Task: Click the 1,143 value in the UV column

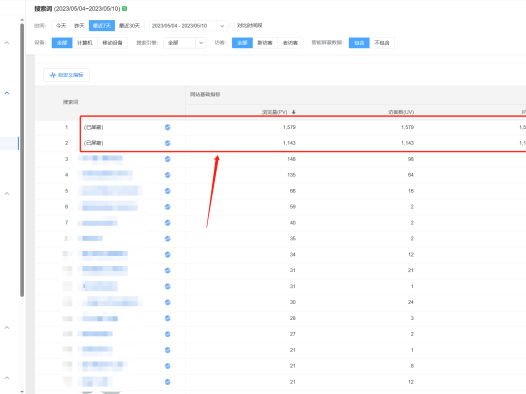Action: click(407, 143)
